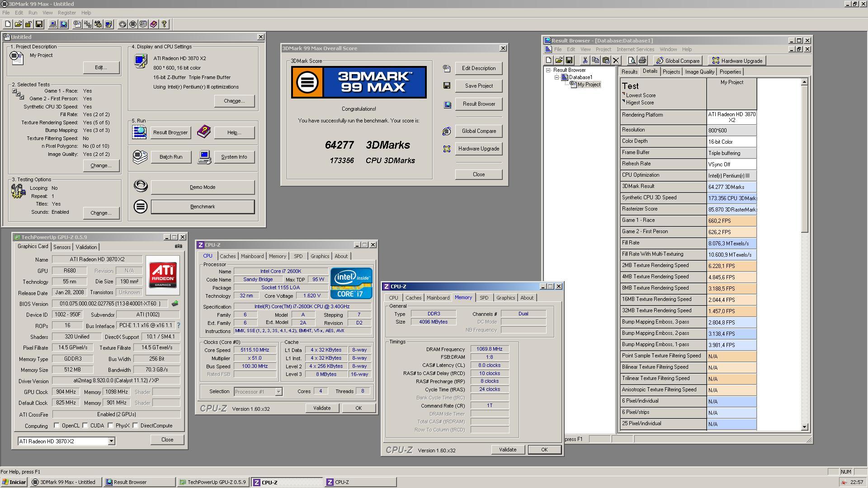This screenshot has width=868, height=488.
Task: Click the Batch Run button
Action: [x=171, y=157]
